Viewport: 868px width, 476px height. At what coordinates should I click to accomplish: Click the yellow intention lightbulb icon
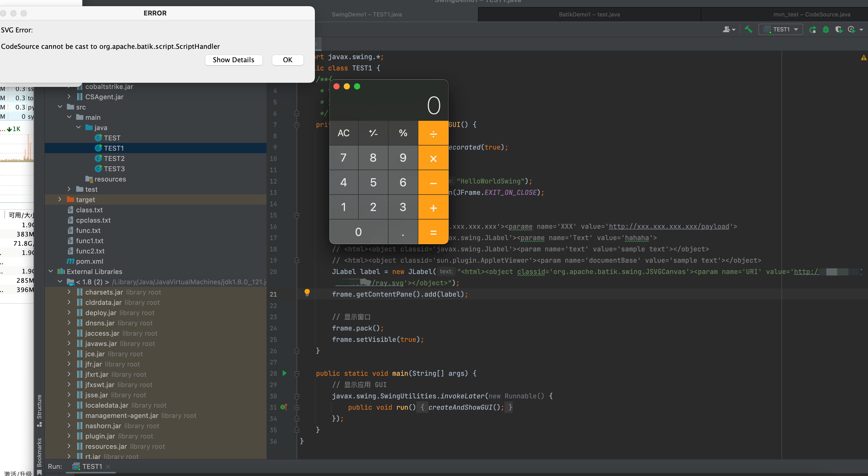pyautogui.click(x=307, y=292)
